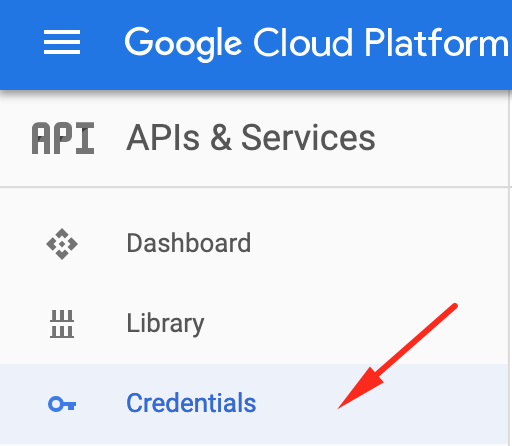Viewport: 512px width, 446px height.
Task: Select Credentials in the sidebar
Action: [x=191, y=403]
